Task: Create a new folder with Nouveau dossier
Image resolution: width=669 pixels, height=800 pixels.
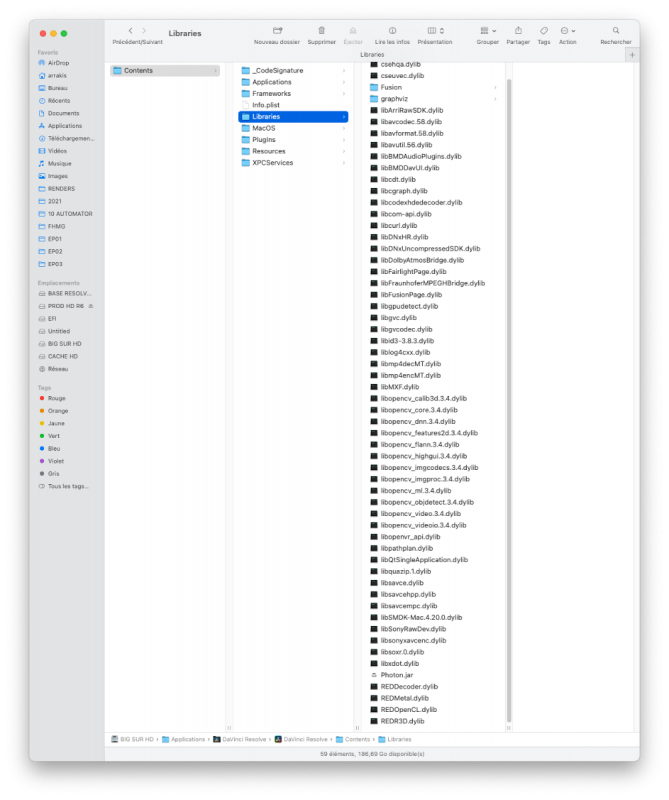Action: click(x=277, y=31)
